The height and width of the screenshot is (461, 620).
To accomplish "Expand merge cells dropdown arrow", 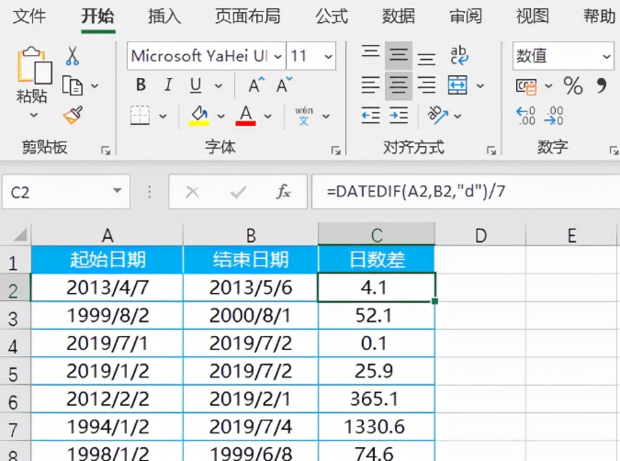I will (480, 86).
